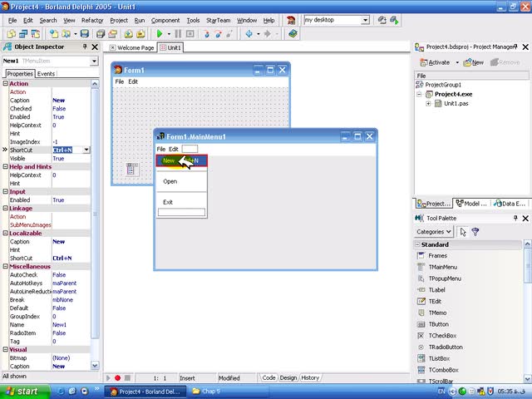Click the macro play triangle in status bar
The image size is (532, 399).
[108, 377]
